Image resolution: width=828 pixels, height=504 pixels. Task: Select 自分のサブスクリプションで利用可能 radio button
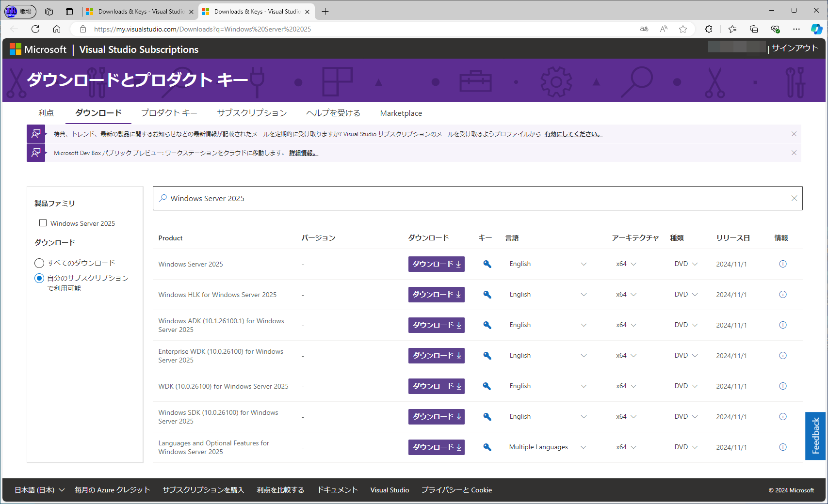[39, 278]
